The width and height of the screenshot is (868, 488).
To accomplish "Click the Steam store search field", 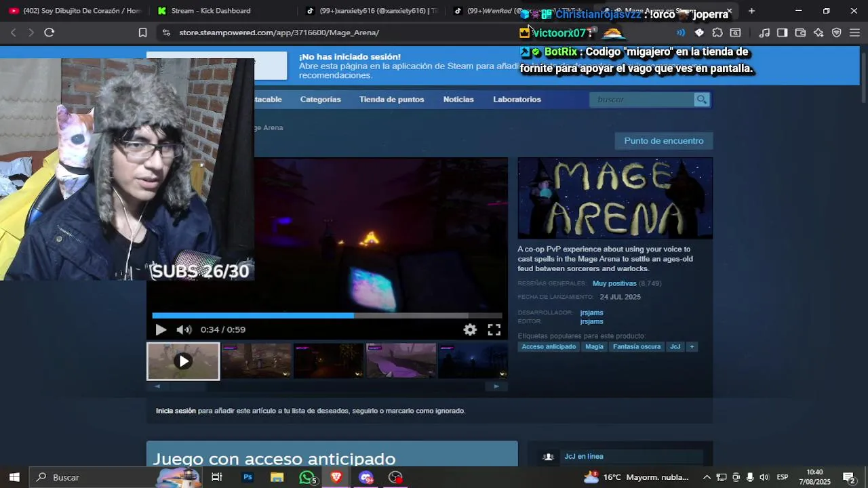I will [642, 100].
